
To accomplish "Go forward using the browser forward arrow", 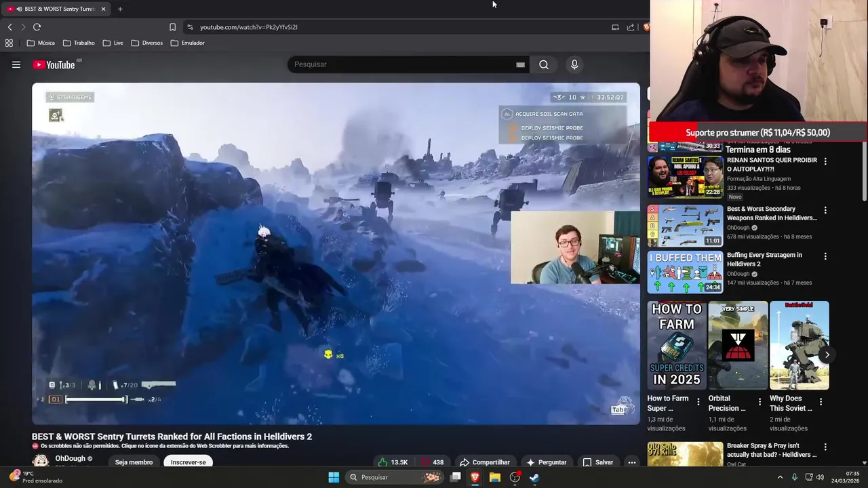I will 23,27.
